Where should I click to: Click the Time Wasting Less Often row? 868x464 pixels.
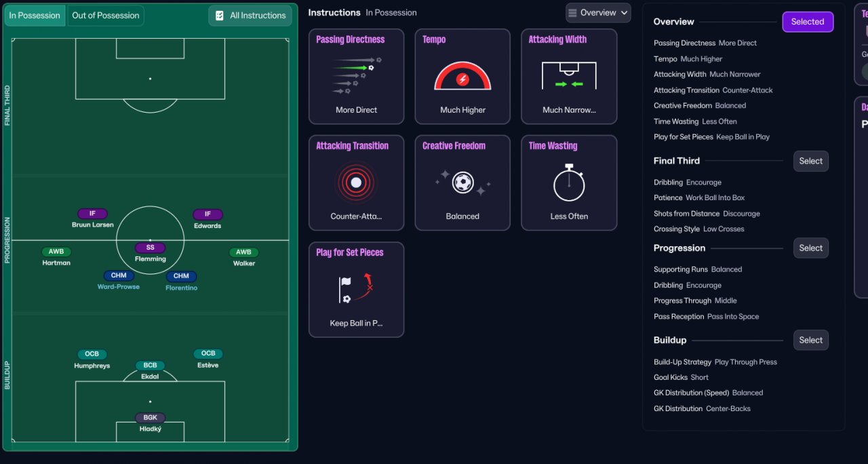coord(695,122)
